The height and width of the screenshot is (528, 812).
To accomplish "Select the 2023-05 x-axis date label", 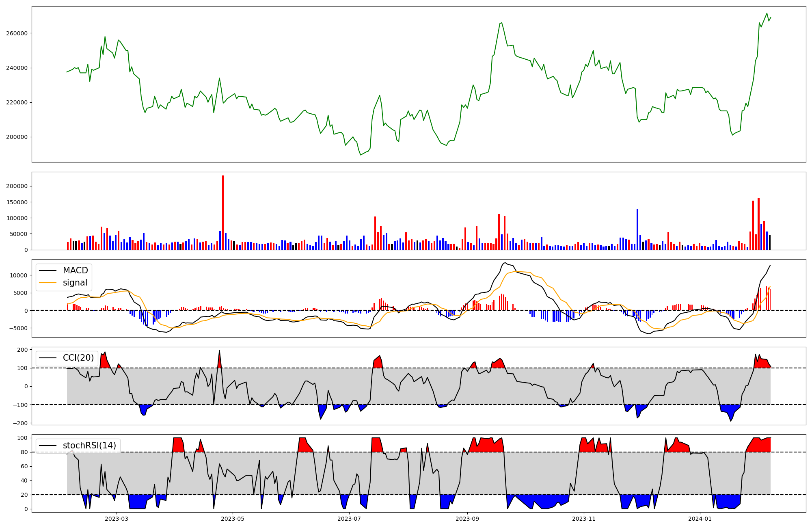I will coord(233,519).
